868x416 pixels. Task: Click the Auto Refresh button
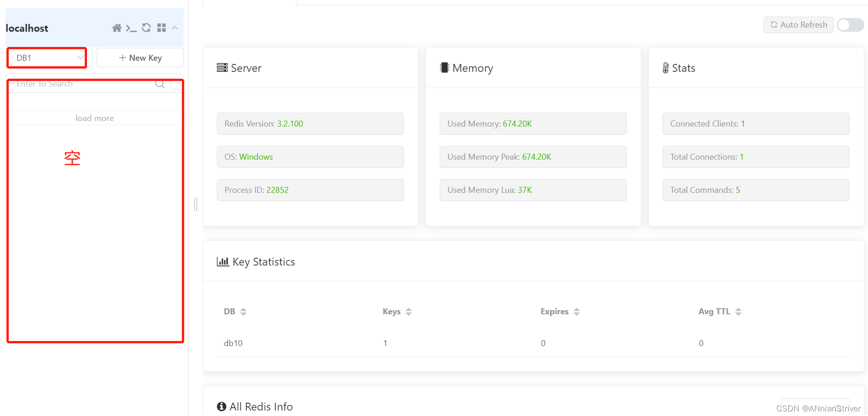(x=798, y=25)
